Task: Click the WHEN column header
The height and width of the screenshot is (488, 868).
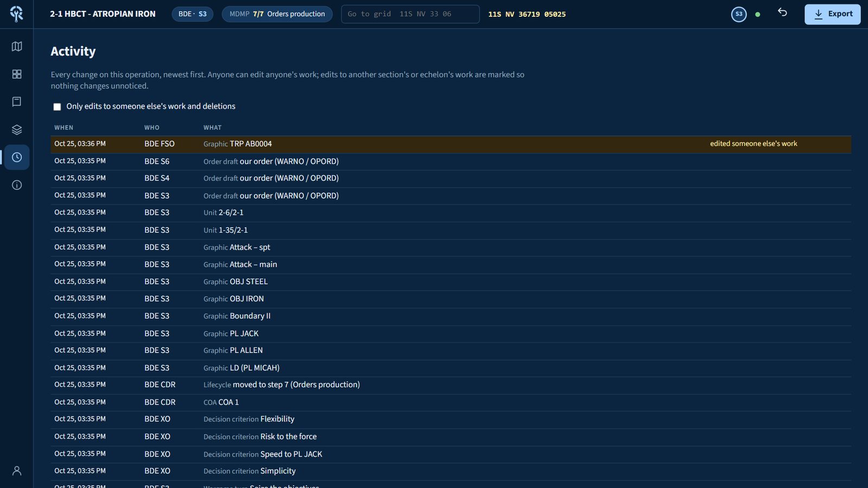Action: [x=63, y=128]
